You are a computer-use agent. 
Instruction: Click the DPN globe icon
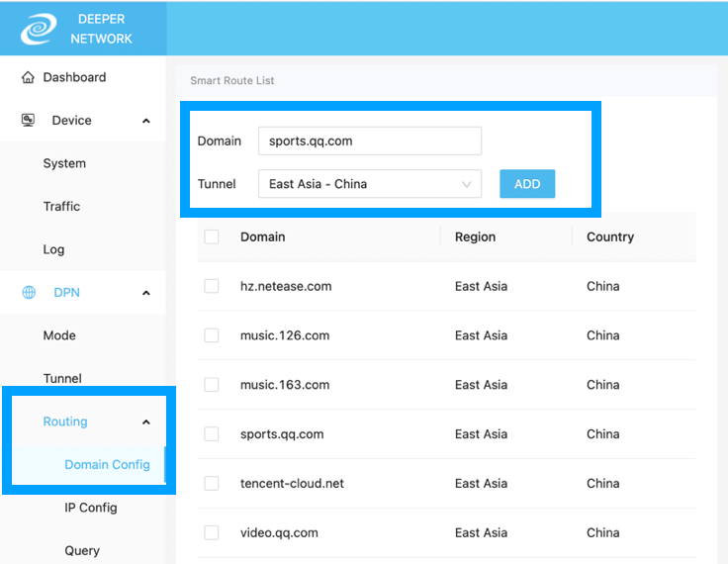(29, 292)
